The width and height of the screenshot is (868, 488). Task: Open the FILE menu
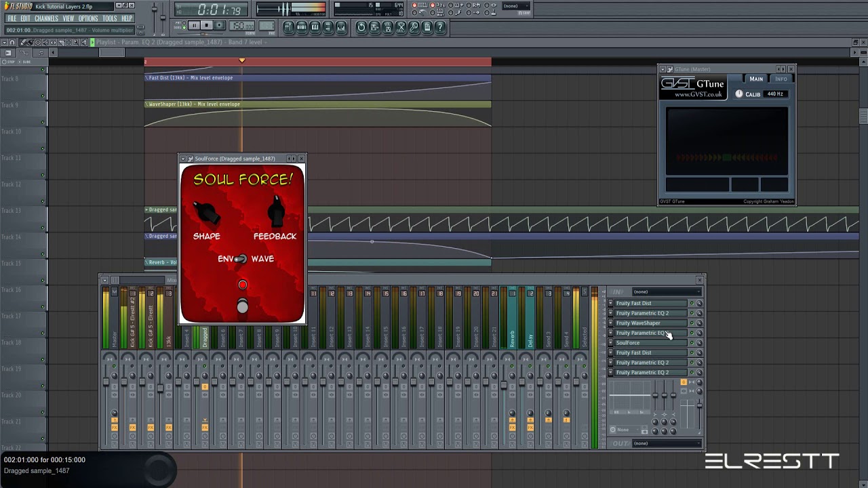pos(12,18)
